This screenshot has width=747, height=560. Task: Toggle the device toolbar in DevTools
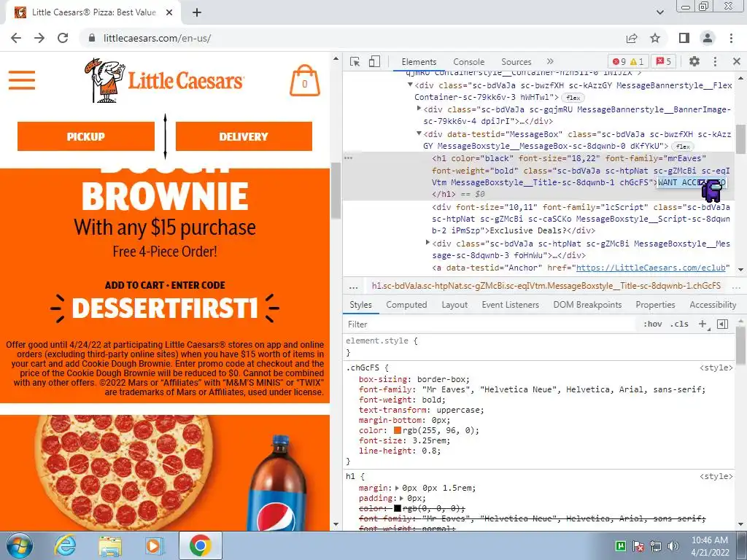tap(374, 61)
